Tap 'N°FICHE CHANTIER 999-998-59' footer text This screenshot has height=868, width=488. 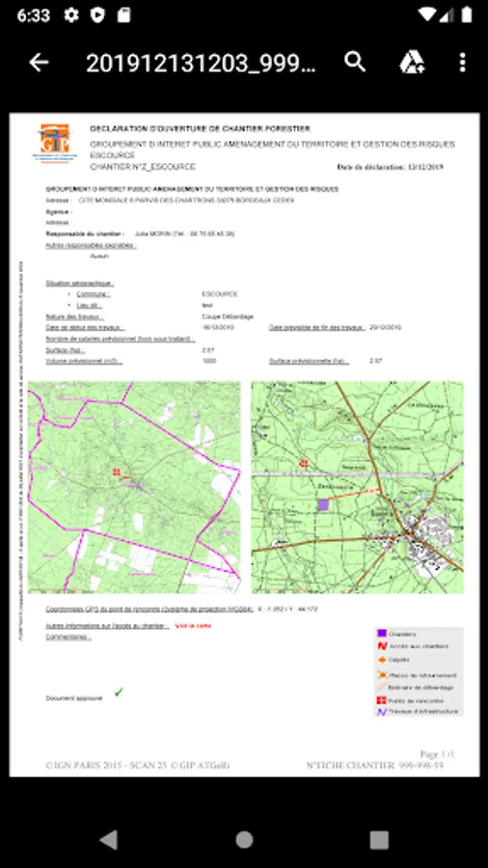point(374,766)
